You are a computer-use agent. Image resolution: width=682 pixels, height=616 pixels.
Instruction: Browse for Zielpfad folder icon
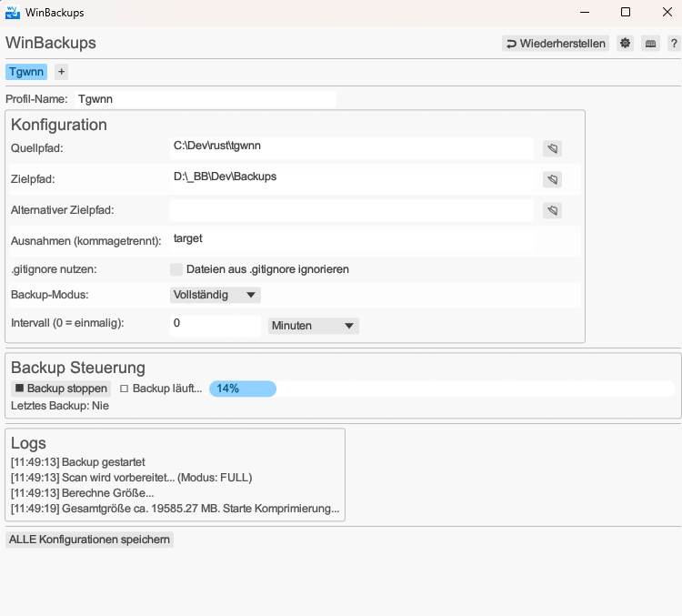(552, 179)
